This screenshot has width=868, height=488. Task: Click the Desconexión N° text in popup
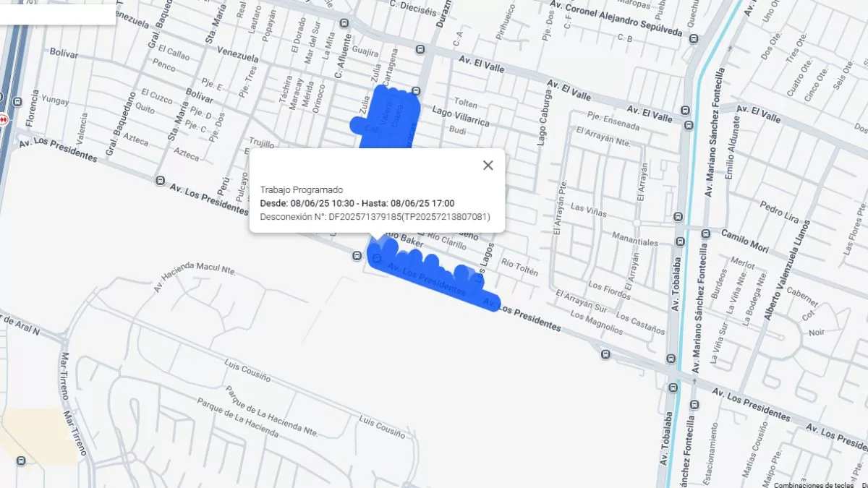click(x=375, y=216)
